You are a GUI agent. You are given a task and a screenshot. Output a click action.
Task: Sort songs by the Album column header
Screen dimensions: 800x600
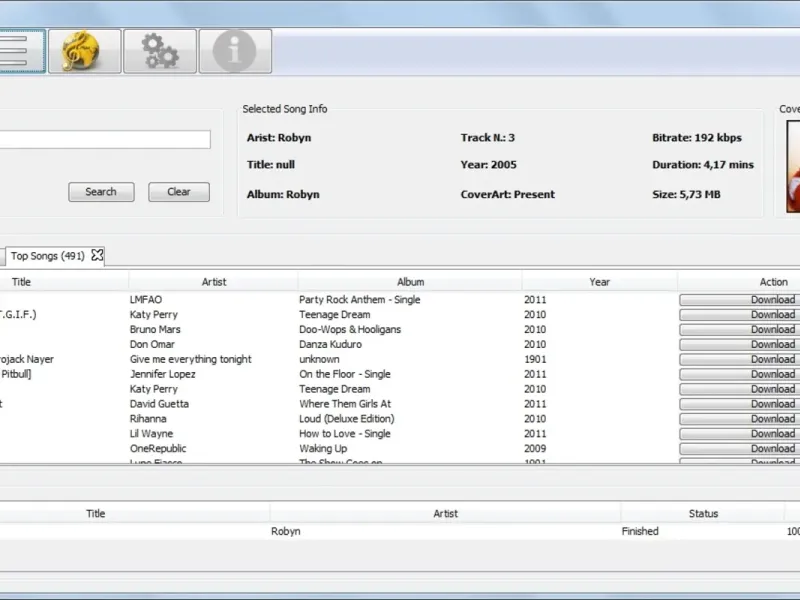(x=410, y=282)
